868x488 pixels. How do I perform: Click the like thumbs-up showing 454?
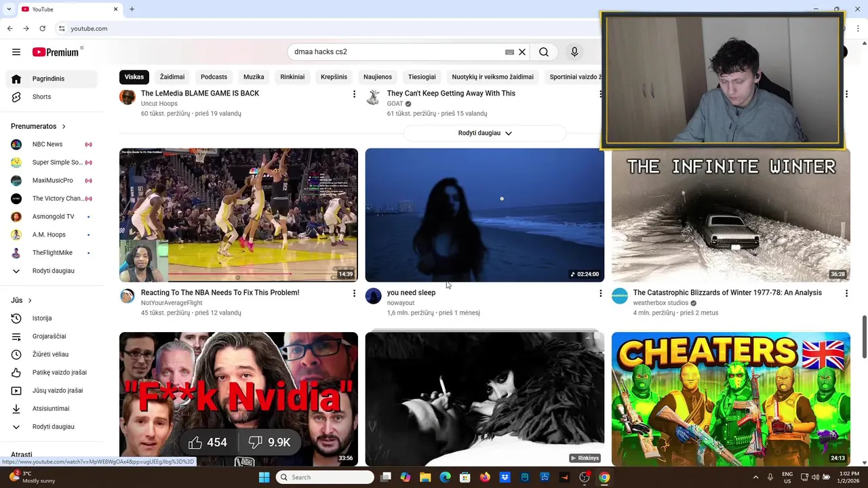(208, 443)
